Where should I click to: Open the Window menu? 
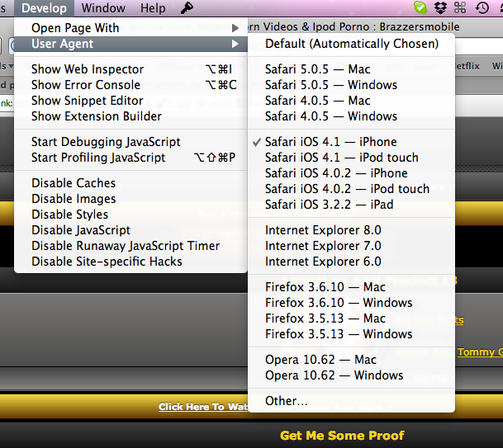(103, 8)
